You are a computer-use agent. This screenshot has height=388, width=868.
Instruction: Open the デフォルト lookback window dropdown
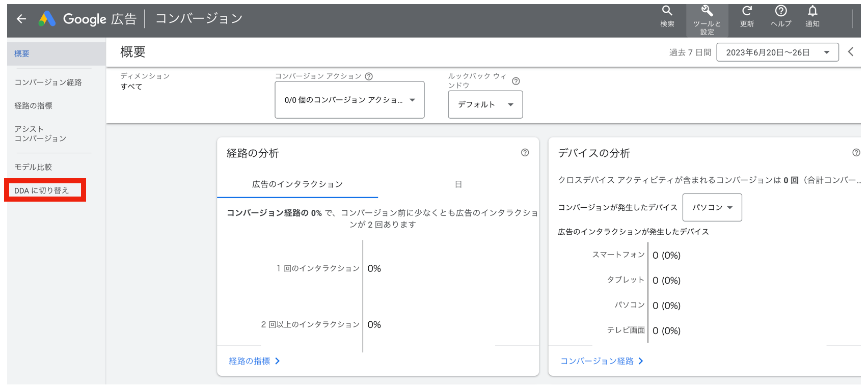coord(485,104)
